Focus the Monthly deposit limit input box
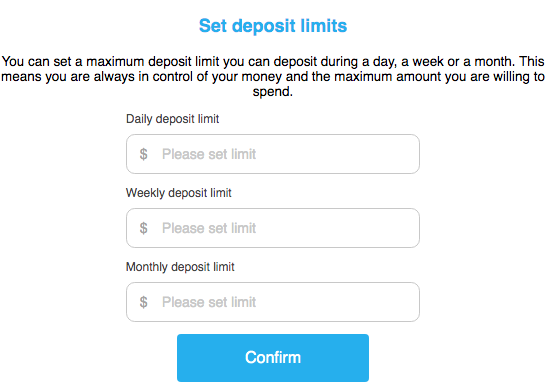The width and height of the screenshot is (553, 392). coord(273,302)
